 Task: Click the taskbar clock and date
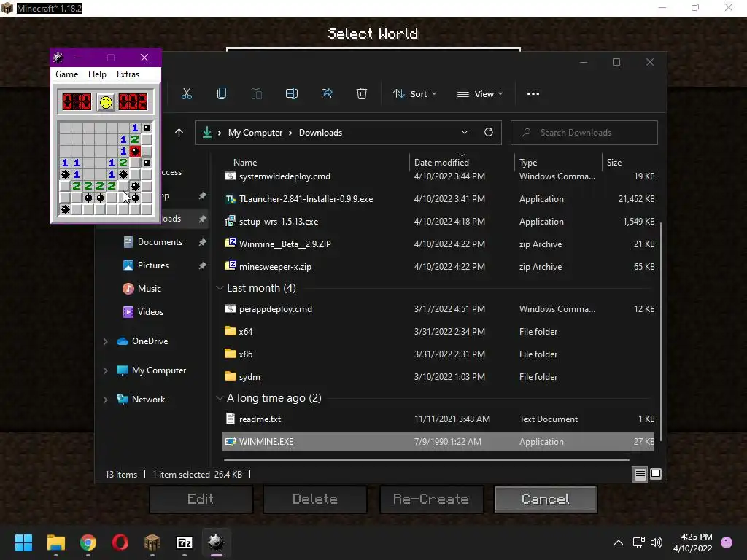[x=693, y=542]
